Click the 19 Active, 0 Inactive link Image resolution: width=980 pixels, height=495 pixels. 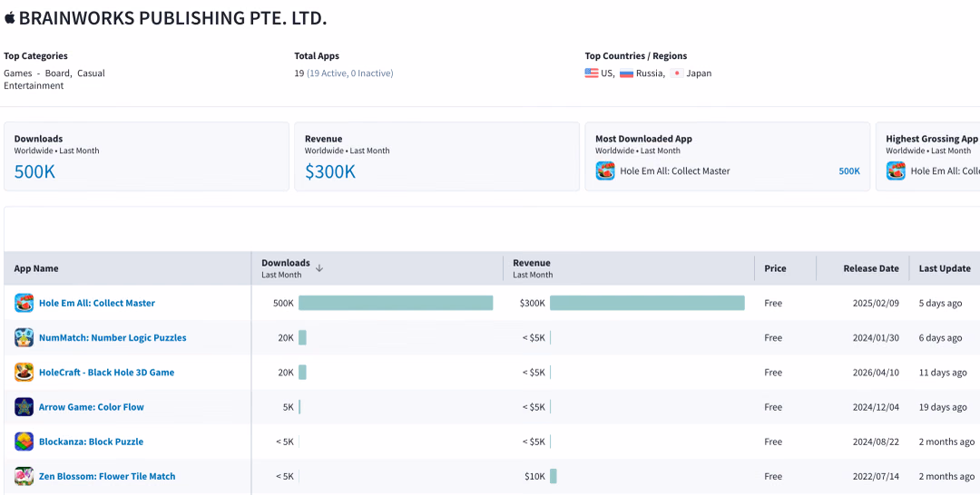pyautogui.click(x=350, y=73)
